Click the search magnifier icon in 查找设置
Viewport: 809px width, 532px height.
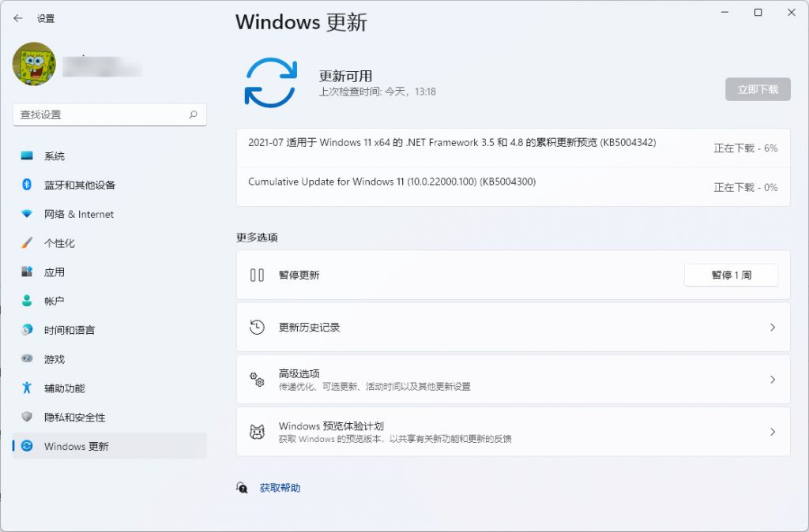click(193, 114)
